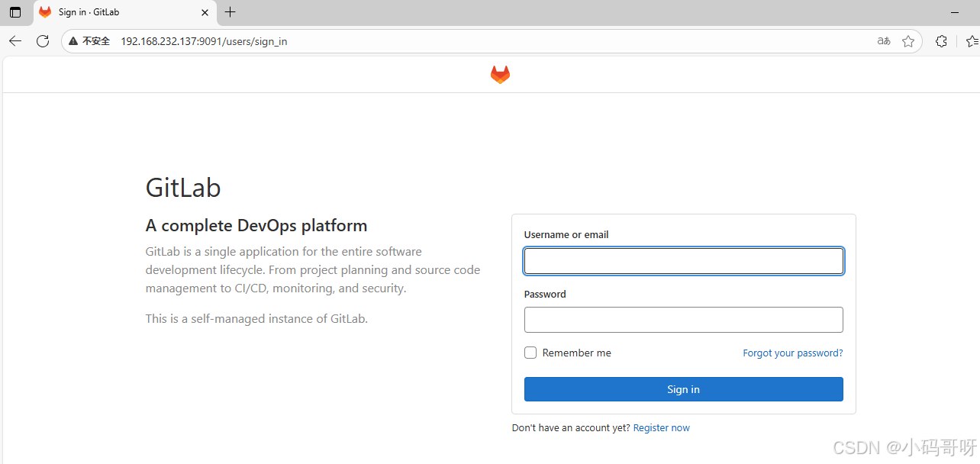Click the 'Password' label
The width and height of the screenshot is (980, 464).
click(x=545, y=295)
